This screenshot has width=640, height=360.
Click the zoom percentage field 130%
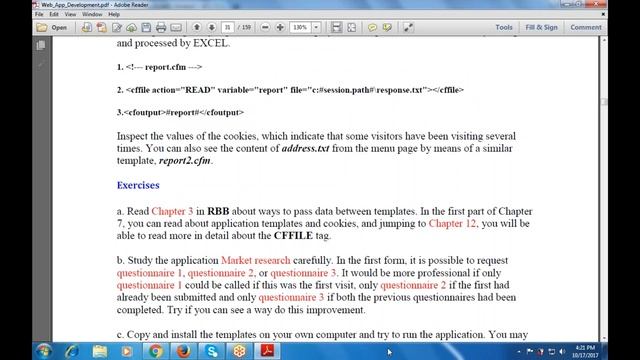pyautogui.click(x=300, y=27)
